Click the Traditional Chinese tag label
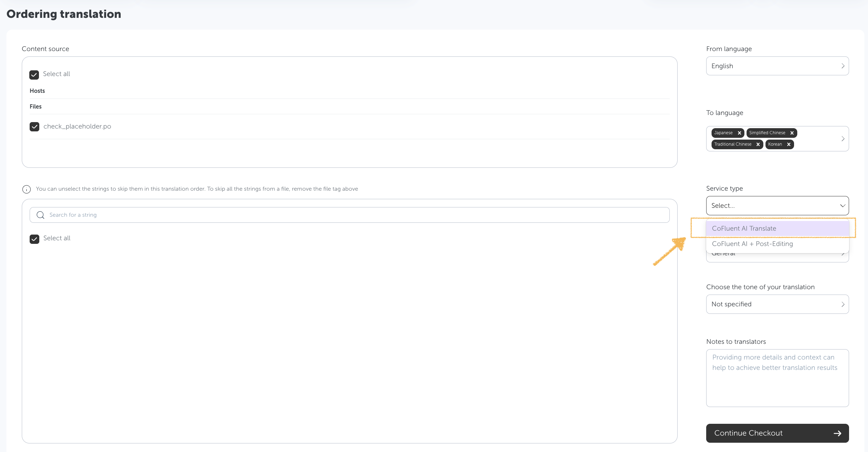The height and width of the screenshot is (452, 868). pos(733,144)
